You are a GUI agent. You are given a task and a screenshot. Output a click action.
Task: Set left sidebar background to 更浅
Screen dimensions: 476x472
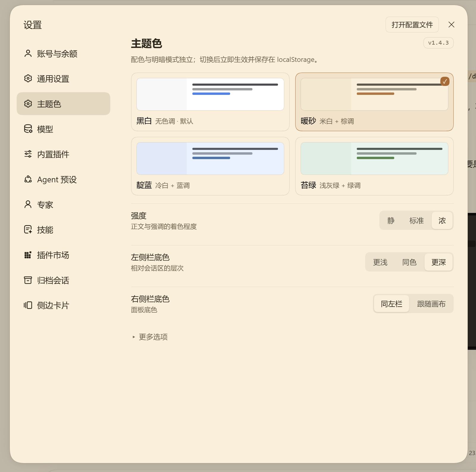pos(380,262)
